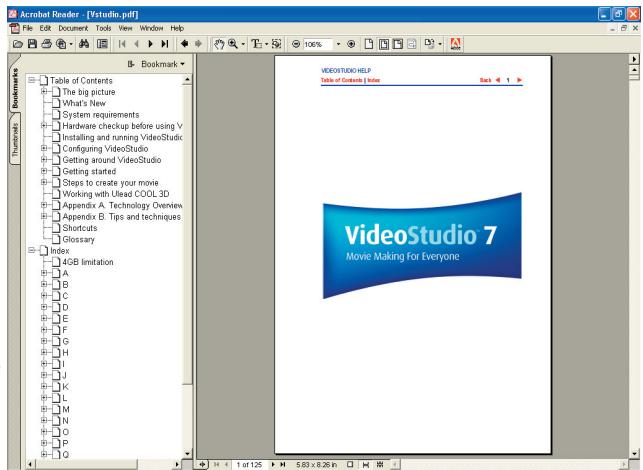Viewport: 643px width, 470px height.
Task: Open the File menu
Action: (x=27, y=28)
